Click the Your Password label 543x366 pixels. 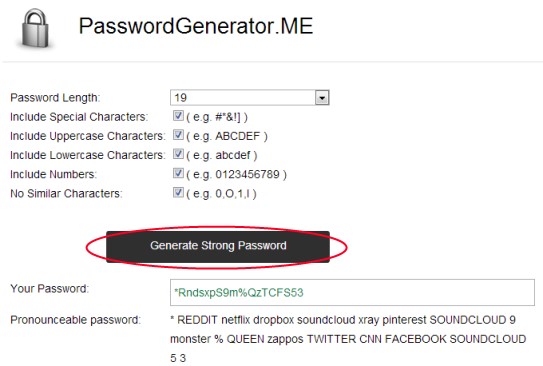[50, 289]
